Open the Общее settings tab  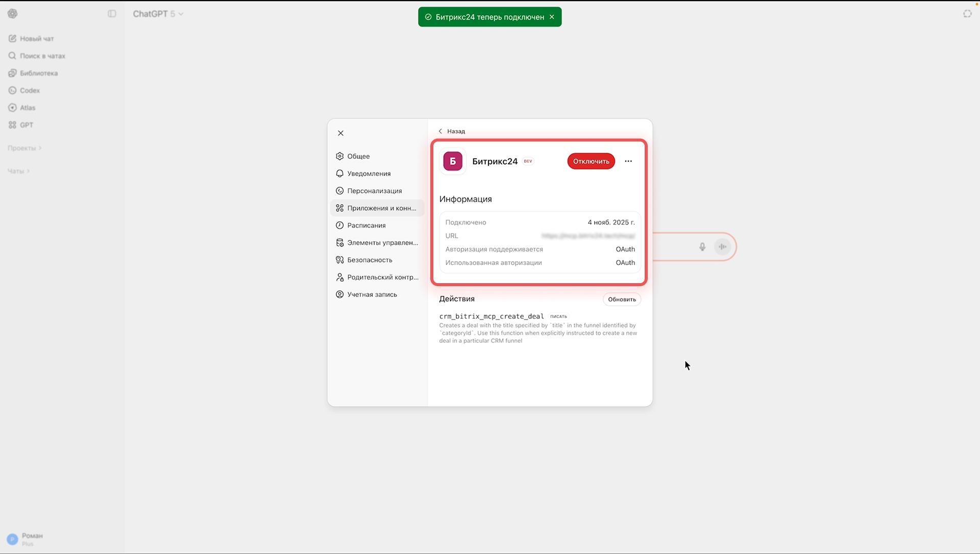point(358,156)
